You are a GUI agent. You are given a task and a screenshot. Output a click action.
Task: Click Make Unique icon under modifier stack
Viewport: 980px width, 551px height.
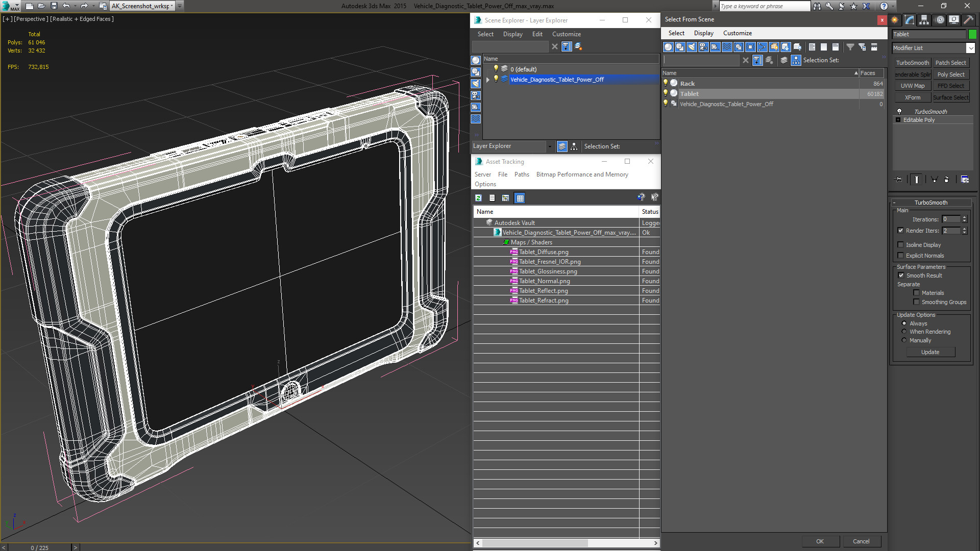[x=934, y=180]
